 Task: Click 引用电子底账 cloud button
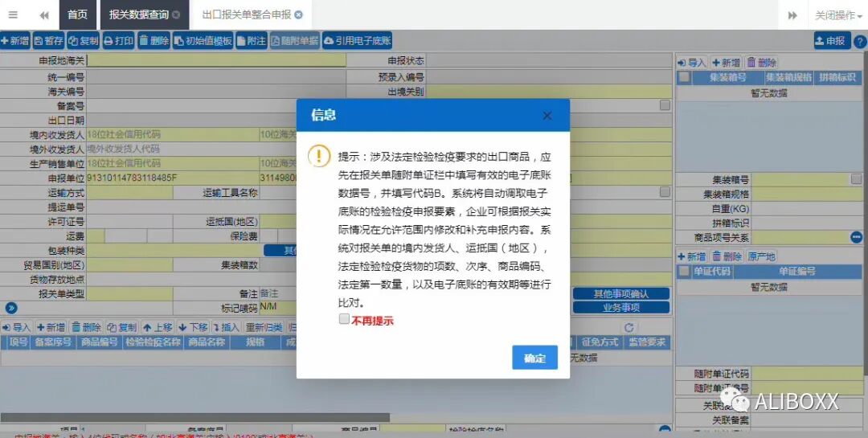point(357,40)
